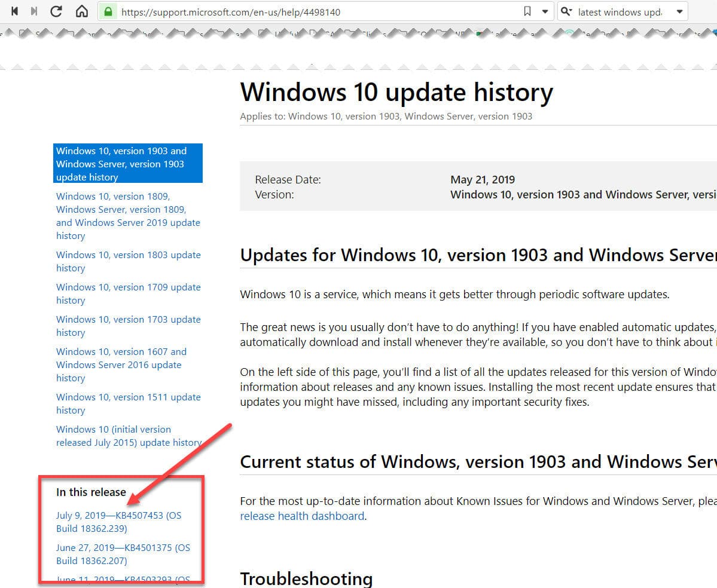Reload the page with the refresh icon

pos(56,11)
